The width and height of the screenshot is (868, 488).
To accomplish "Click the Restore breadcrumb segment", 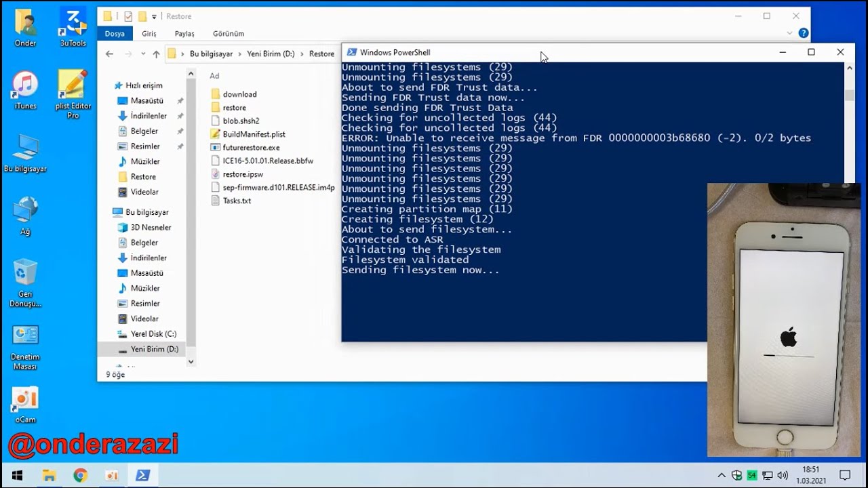I will click(x=321, y=54).
